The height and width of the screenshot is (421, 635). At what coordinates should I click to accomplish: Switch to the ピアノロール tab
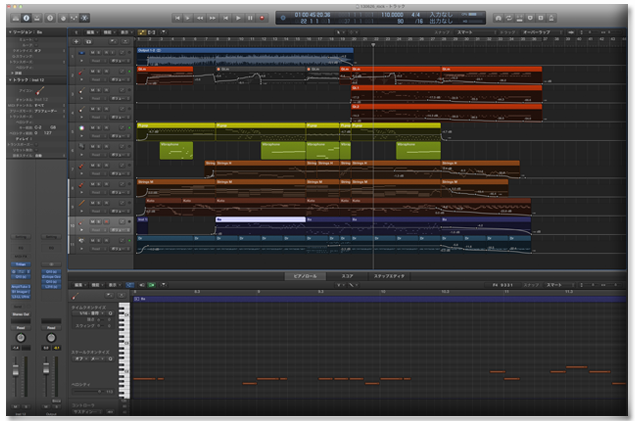[x=305, y=276]
